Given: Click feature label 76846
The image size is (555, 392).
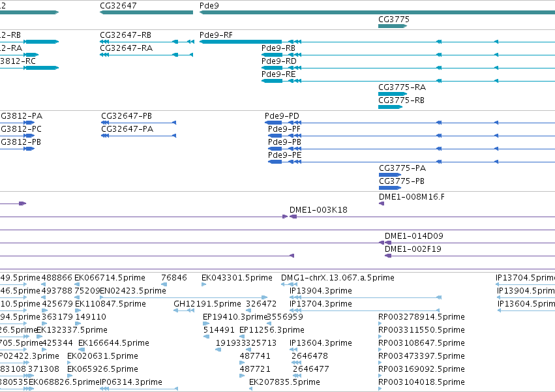Looking at the screenshot, I should [x=173, y=278].
